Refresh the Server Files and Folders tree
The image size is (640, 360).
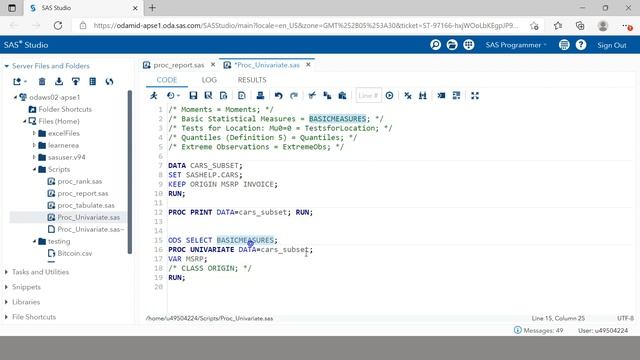click(x=109, y=82)
